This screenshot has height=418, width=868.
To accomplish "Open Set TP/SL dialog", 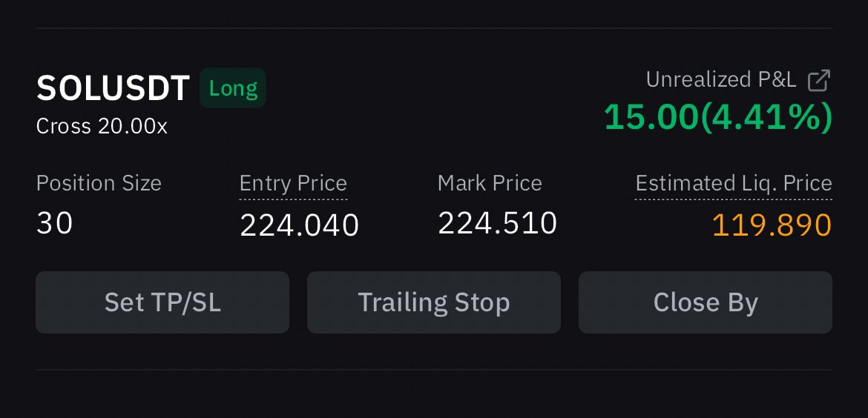I will coord(162,302).
